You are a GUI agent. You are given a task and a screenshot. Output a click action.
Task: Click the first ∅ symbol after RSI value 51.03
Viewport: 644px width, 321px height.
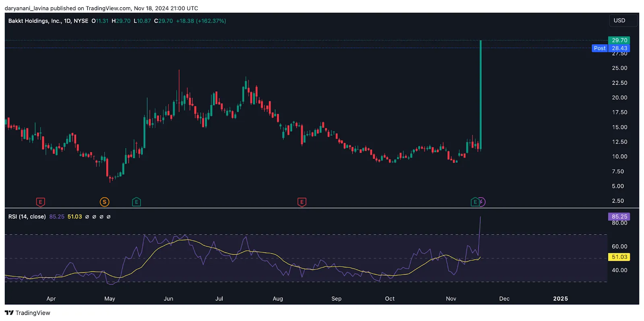(x=87, y=217)
